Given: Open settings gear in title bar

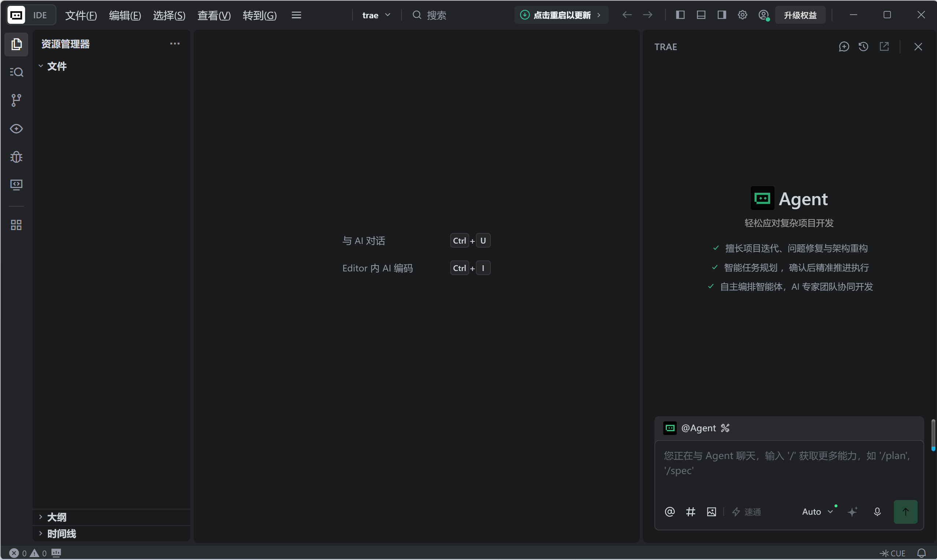Looking at the screenshot, I should pos(743,15).
